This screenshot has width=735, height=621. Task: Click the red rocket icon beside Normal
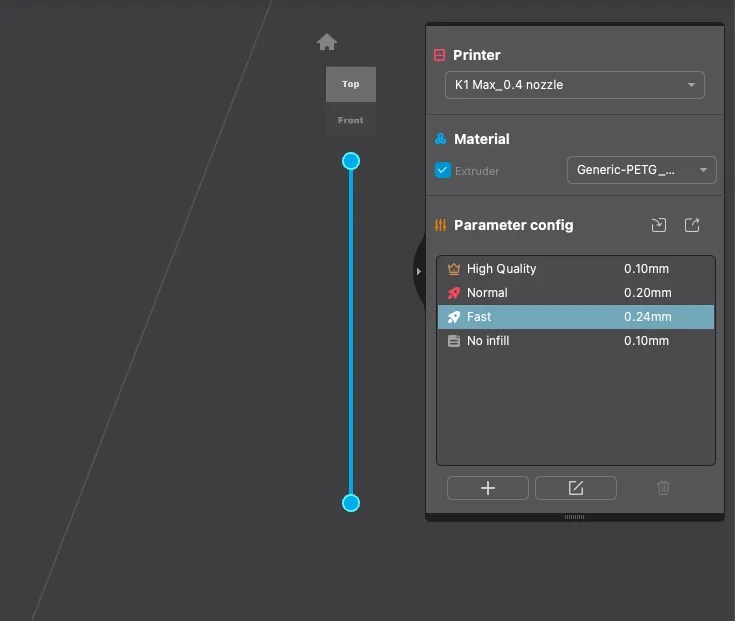pos(454,293)
